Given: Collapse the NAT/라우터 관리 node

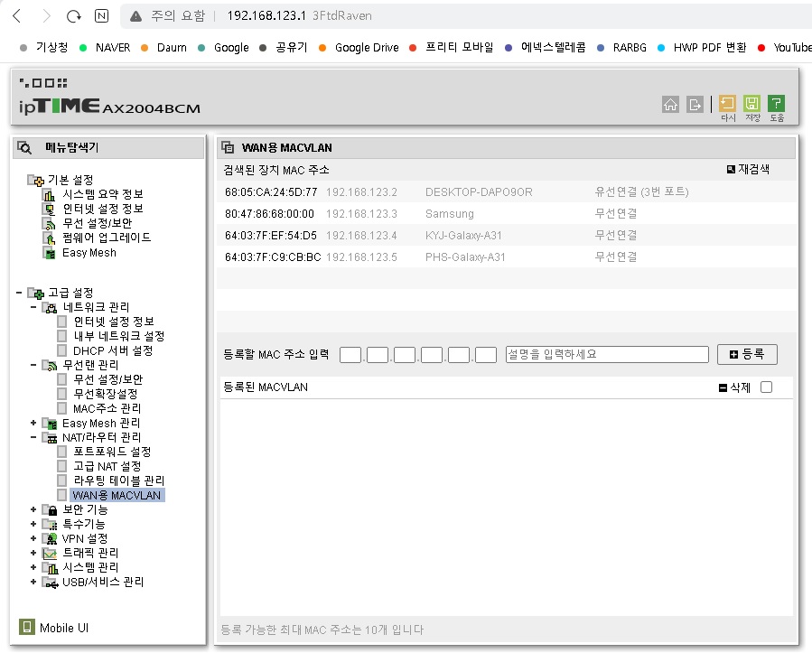Looking at the screenshot, I should point(33,437).
